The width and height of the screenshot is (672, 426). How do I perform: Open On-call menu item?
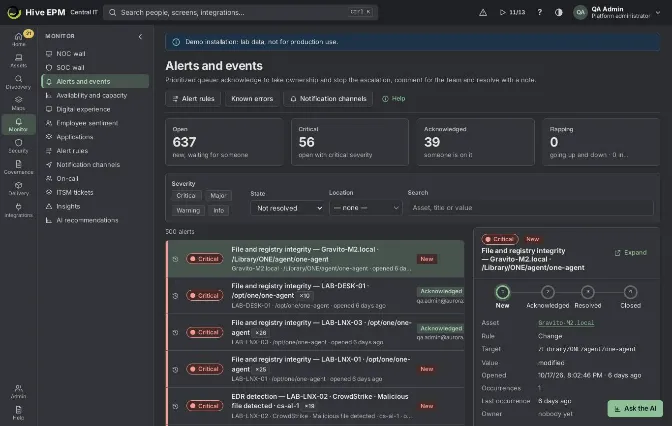point(95,178)
